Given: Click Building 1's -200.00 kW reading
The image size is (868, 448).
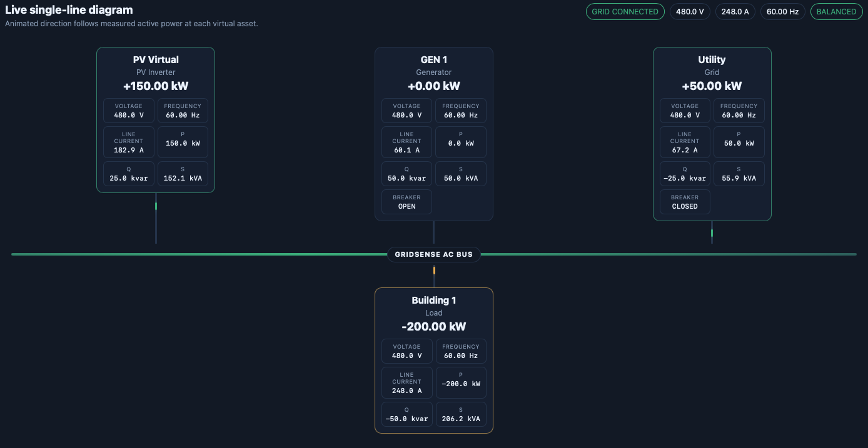Looking at the screenshot, I should tap(434, 327).
